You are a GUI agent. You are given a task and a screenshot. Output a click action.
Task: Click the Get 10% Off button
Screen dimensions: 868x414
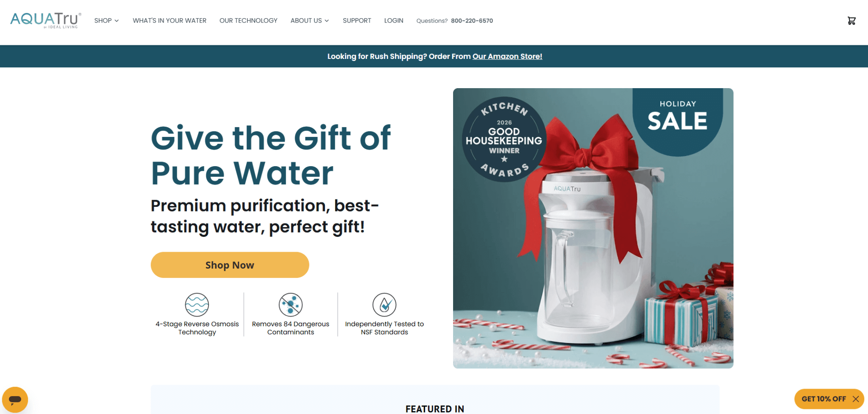823,399
